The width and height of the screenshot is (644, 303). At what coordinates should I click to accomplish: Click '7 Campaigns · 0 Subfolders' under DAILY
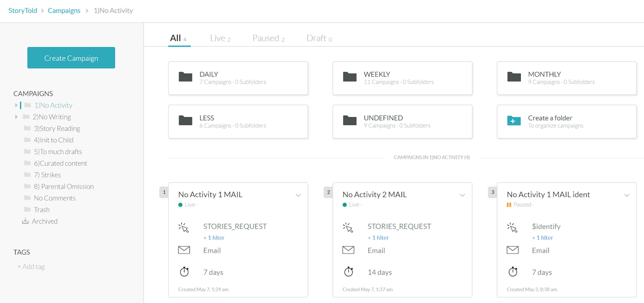(x=233, y=82)
